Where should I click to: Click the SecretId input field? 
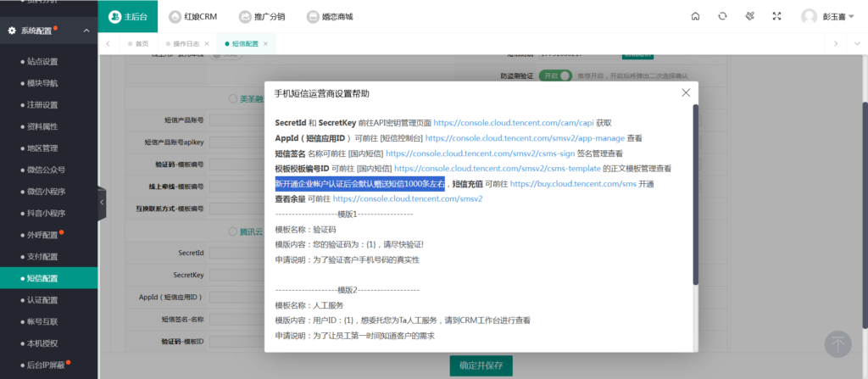(x=237, y=254)
